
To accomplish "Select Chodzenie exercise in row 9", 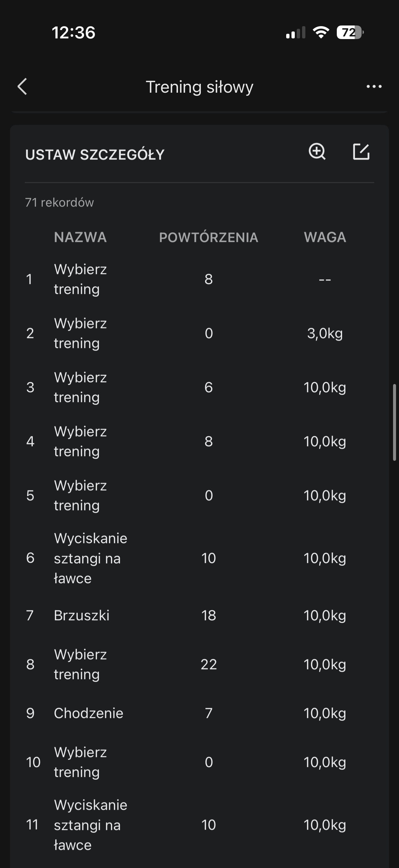I will pos(89,713).
